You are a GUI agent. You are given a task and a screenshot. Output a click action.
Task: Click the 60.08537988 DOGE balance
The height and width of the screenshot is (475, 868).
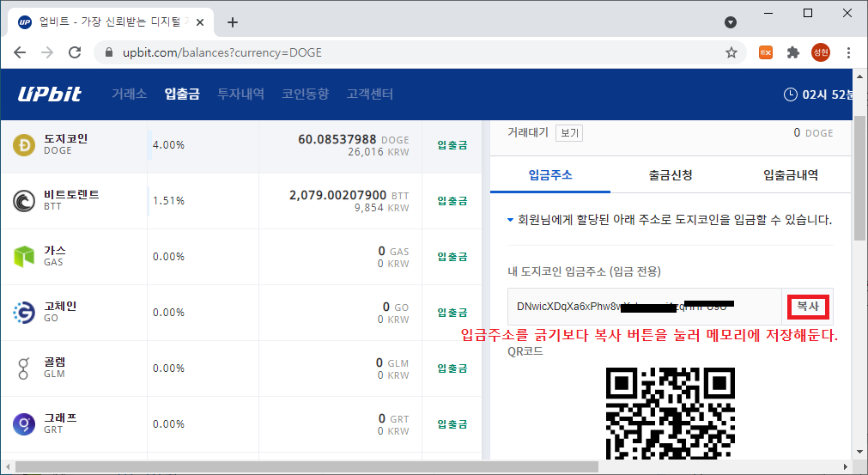pos(353,139)
